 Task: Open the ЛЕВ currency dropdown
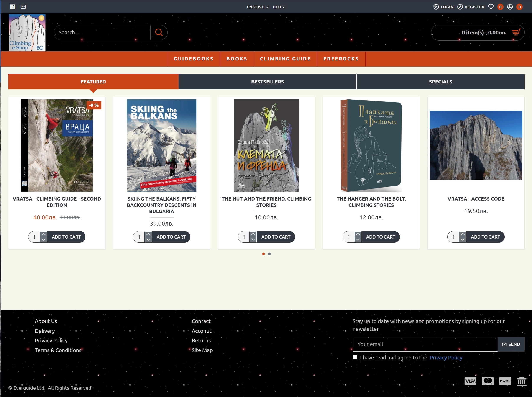click(279, 7)
